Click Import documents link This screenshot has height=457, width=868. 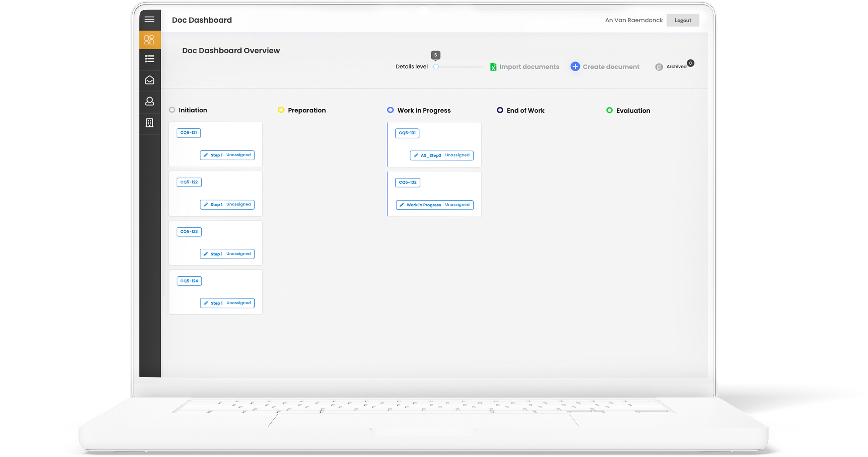pos(529,67)
